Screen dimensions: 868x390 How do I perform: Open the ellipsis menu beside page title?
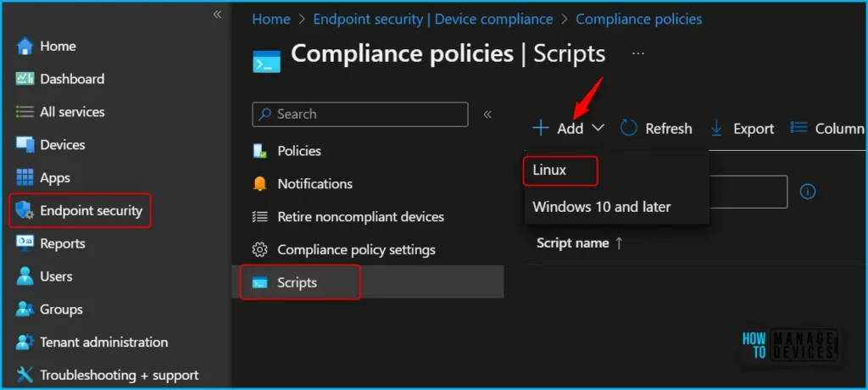pos(638,53)
